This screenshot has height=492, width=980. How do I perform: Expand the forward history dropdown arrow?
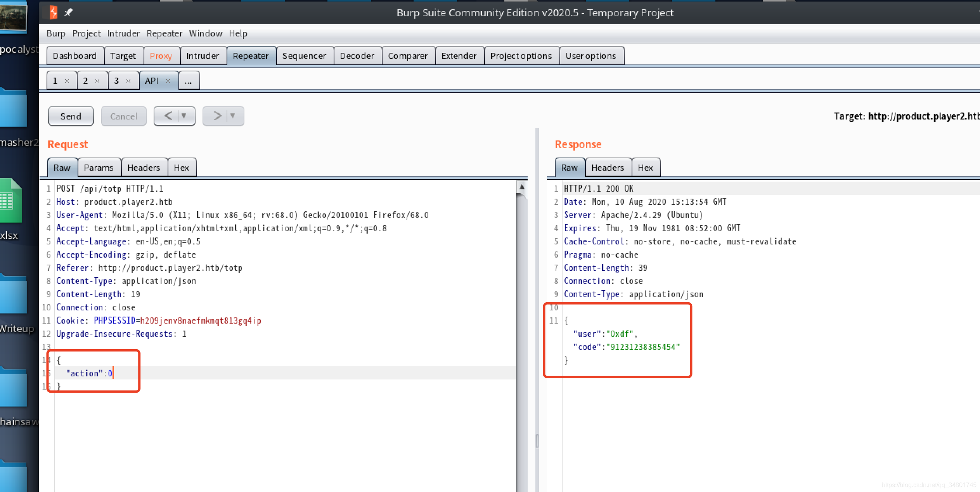(x=233, y=116)
